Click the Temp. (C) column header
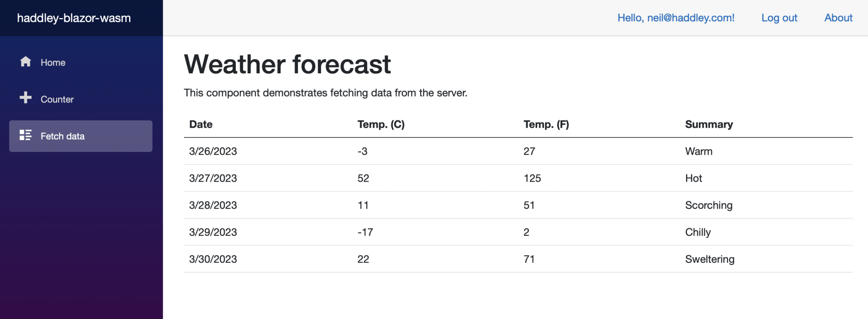 point(381,124)
